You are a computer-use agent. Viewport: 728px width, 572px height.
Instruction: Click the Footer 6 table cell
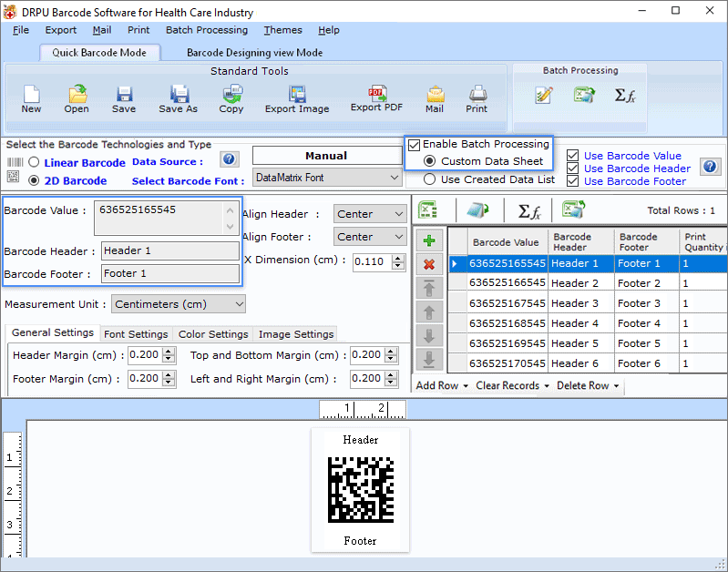pos(646,363)
